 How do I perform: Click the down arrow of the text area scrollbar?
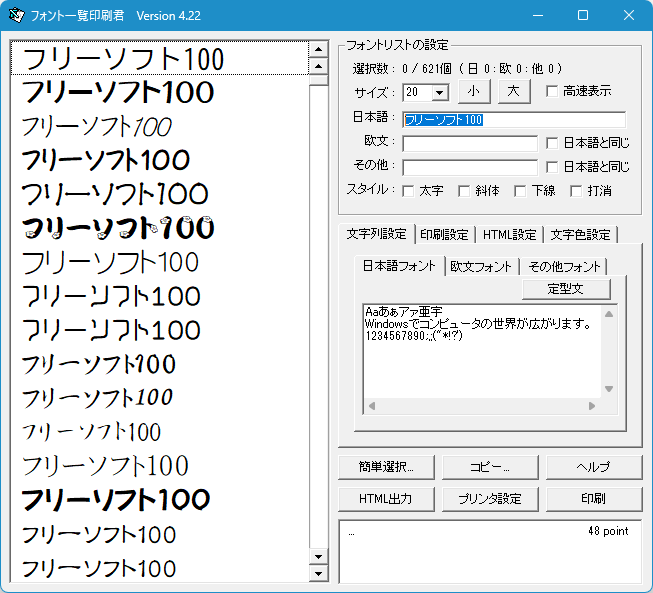(x=609, y=389)
